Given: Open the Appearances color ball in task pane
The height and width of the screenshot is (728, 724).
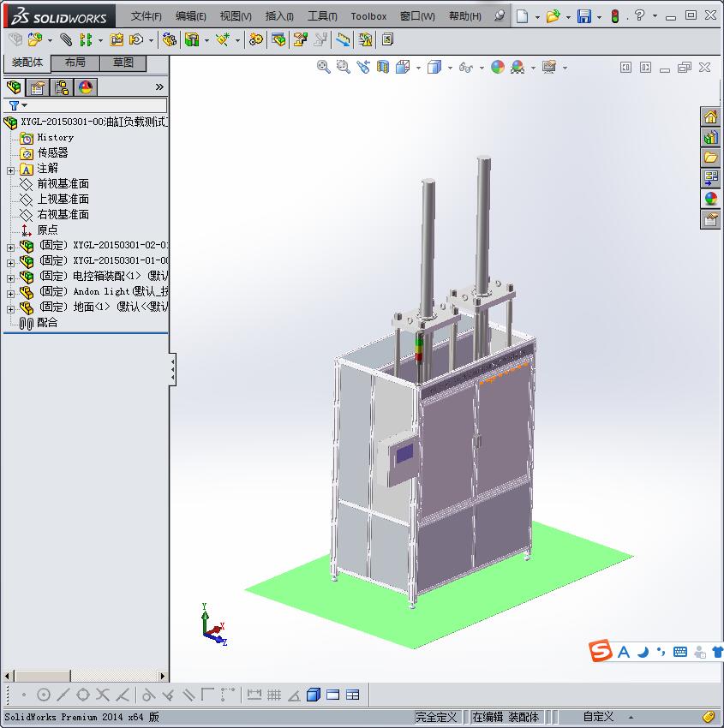Looking at the screenshot, I should (710, 199).
